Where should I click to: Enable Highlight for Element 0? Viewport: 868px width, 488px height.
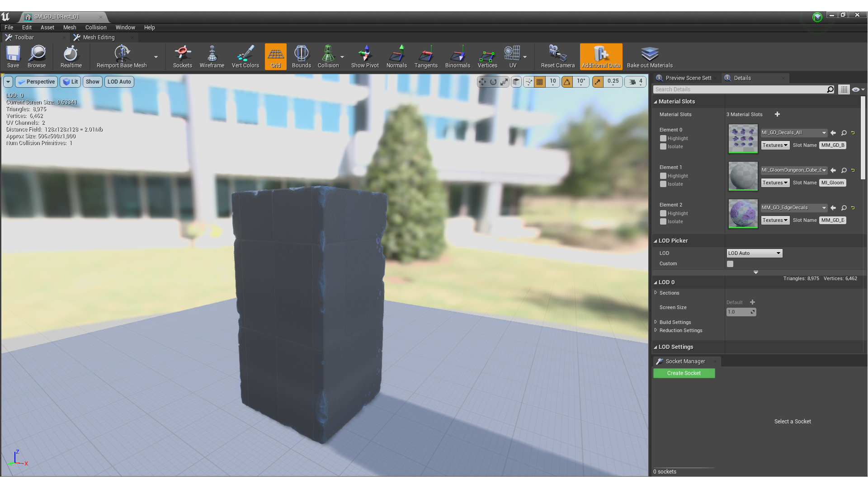[x=663, y=139]
